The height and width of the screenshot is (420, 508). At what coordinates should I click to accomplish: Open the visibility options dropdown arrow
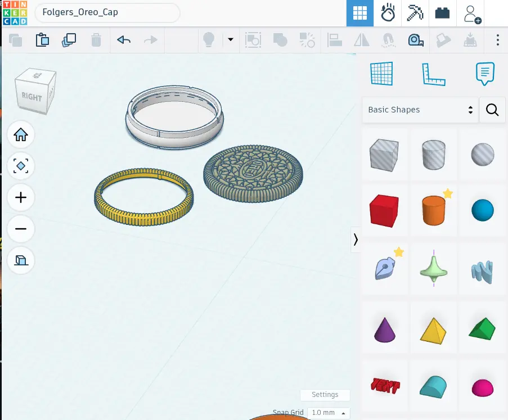click(231, 39)
